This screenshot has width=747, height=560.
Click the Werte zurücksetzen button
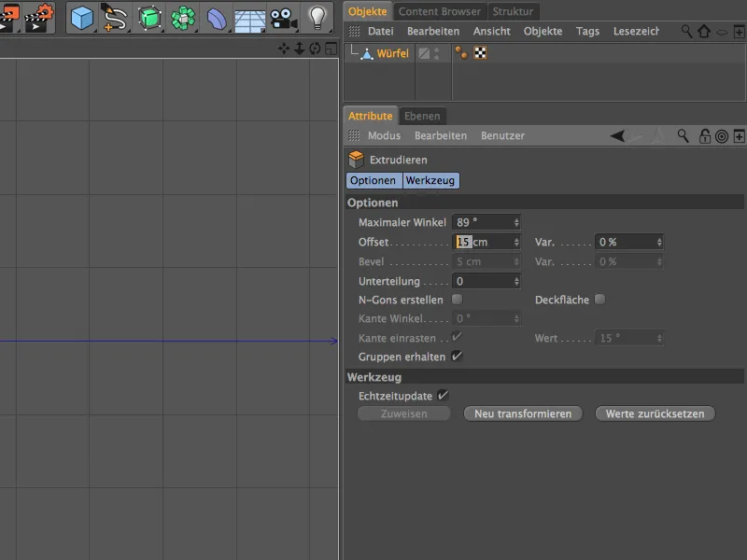[x=655, y=413]
